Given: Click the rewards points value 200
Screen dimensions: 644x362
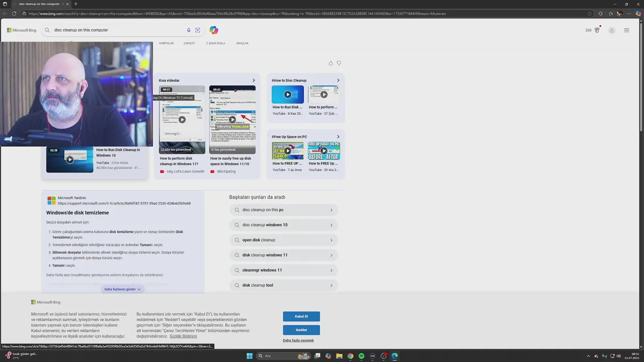Looking at the screenshot, I should (588, 30).
